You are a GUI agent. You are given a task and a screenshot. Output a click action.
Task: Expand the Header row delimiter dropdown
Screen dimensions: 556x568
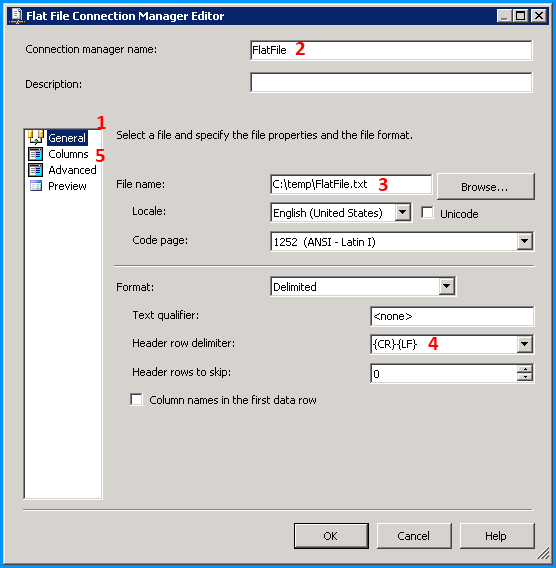(524, 344)
